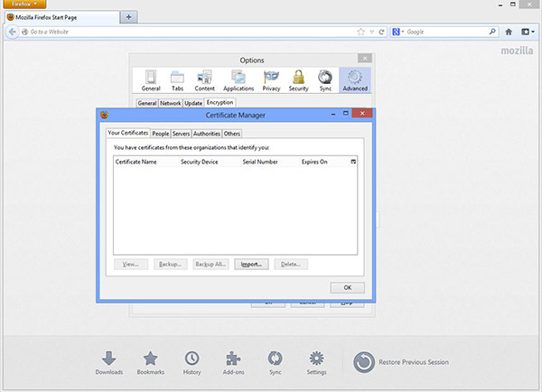Switch to the Servers tab
Screen dimensions: 542x392
pyautogui.click(x=181, y=134)
